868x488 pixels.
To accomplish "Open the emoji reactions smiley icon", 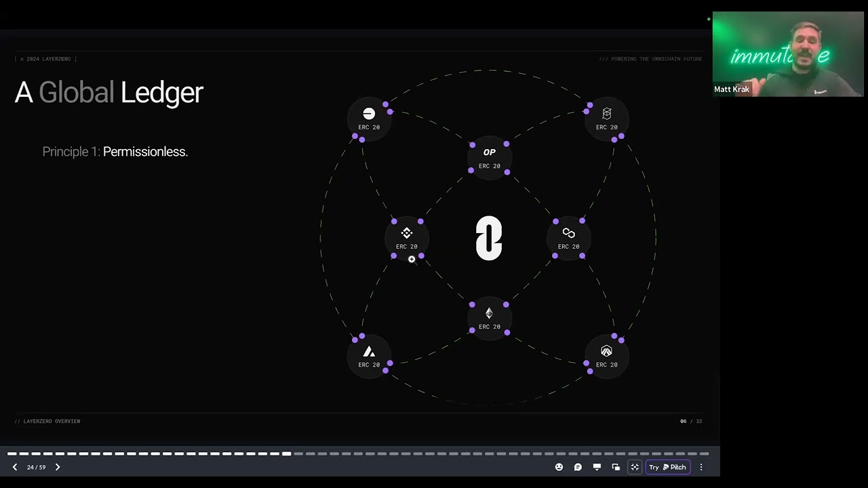I will (559, 467).
